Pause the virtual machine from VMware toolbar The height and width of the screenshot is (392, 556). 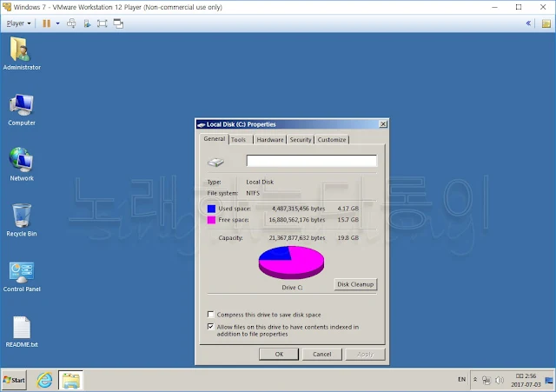(46, 23)
